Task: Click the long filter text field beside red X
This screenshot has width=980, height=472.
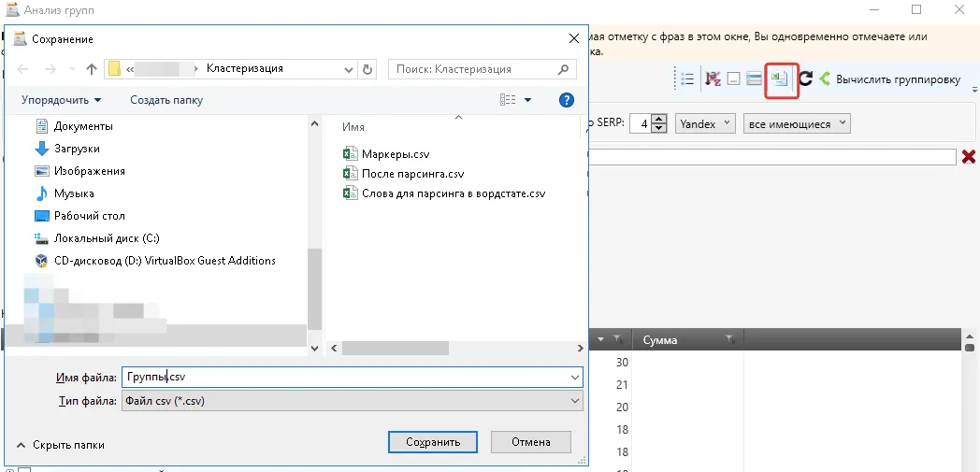Action: 772,157
